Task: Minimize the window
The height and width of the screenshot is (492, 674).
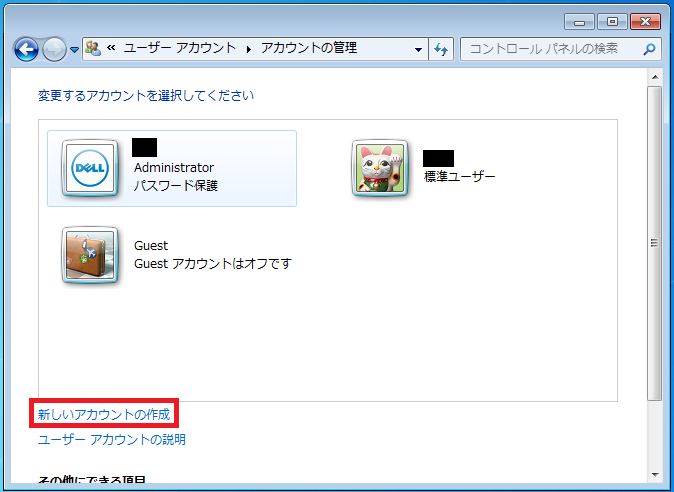Action: pyautogui.click(x=579, y=22)
